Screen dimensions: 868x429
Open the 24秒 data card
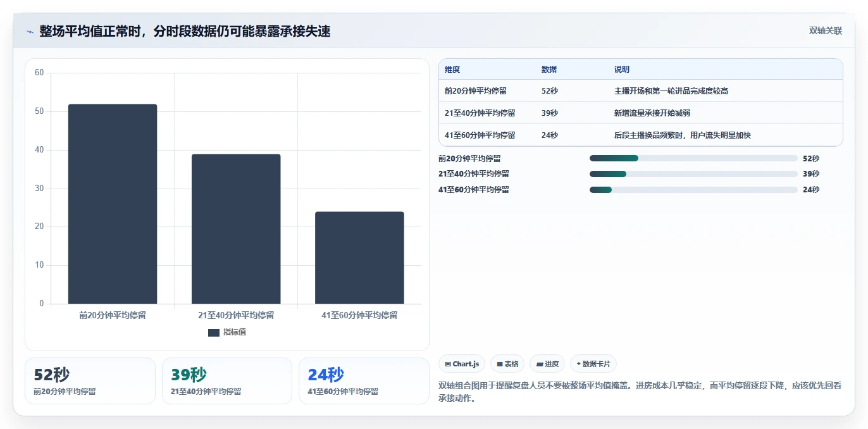click(364, 381)
